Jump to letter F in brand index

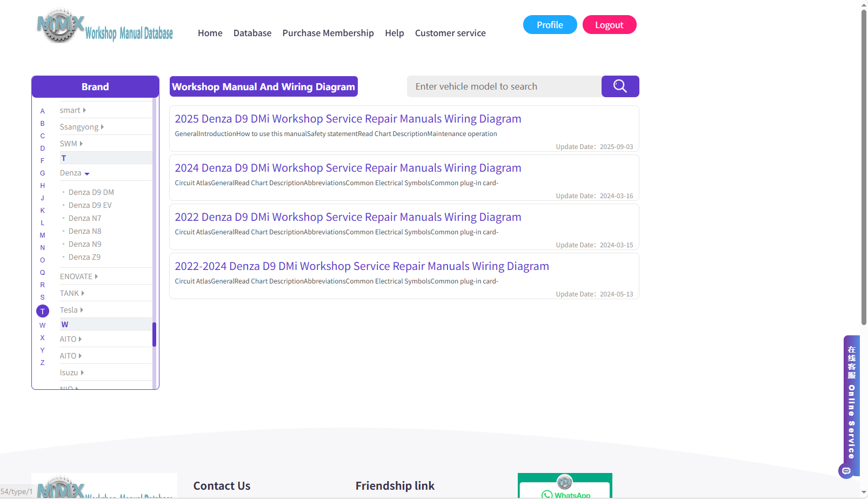(43, 161)
